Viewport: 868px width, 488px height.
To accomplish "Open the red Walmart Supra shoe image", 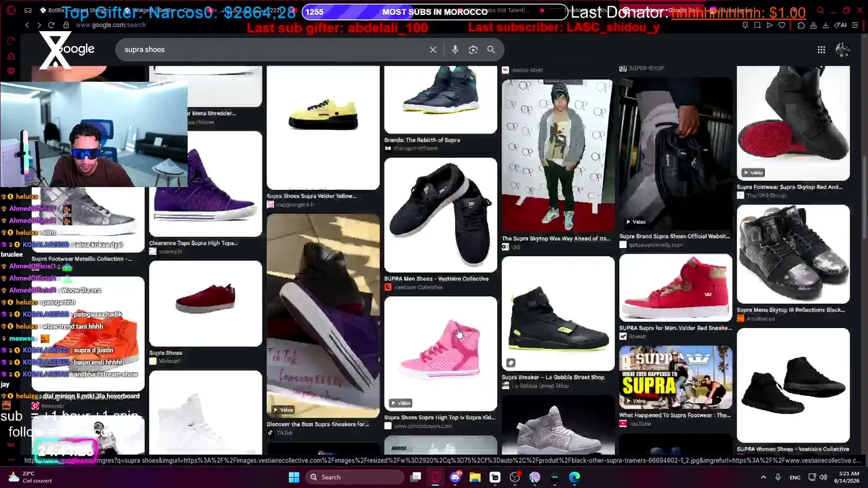I will 205,304.
